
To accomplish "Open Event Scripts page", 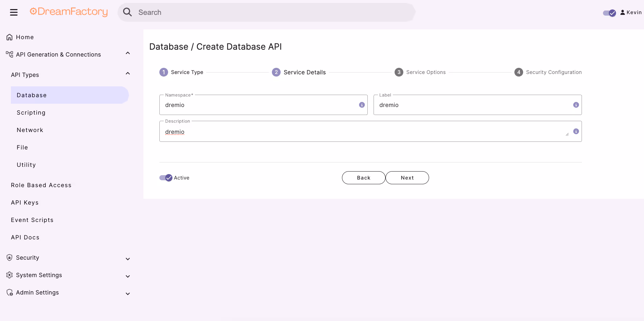I will pos(32,220).
